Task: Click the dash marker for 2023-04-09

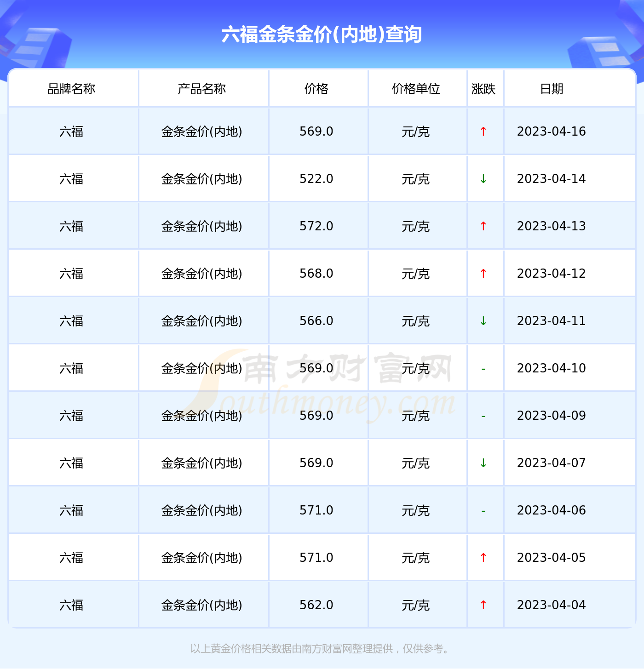Action: point(483,416)
